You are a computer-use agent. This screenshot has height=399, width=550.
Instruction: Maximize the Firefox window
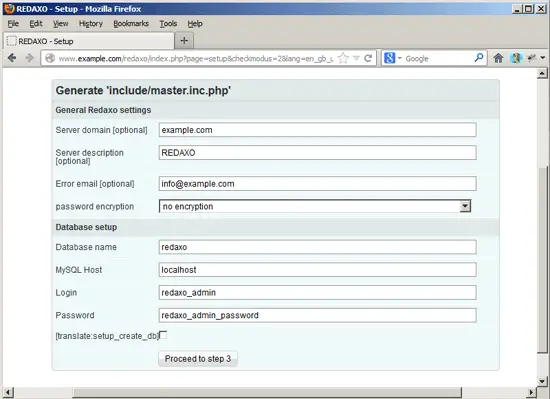click(529, 9)
